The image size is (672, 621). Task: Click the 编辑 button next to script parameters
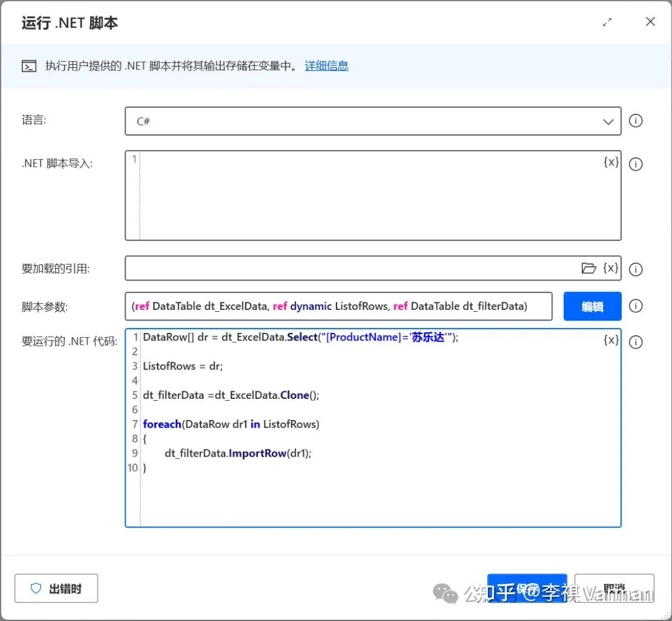point(592,306)
